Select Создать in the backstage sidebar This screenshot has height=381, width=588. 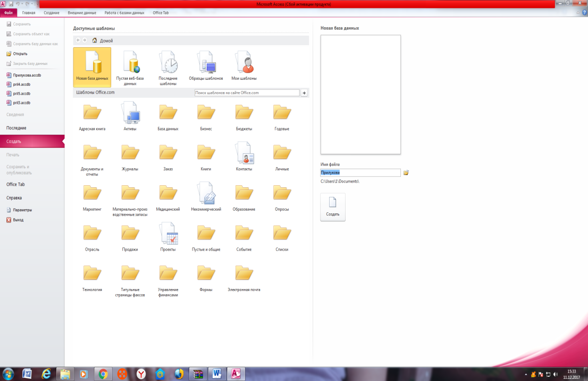point(32,142)
